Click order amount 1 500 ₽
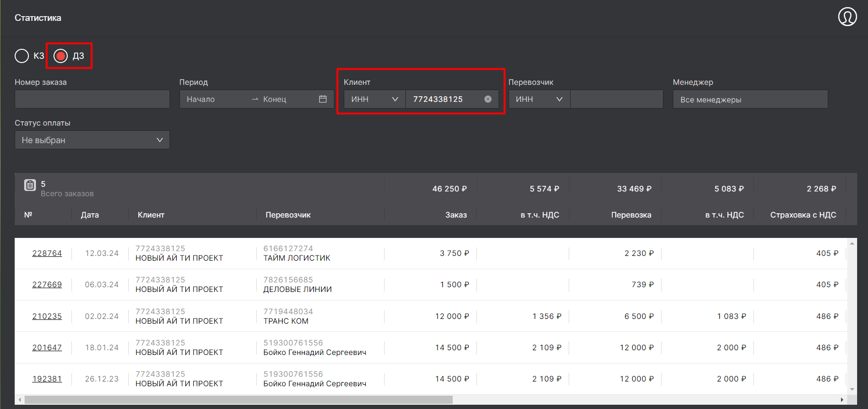 tap(455, 284)
